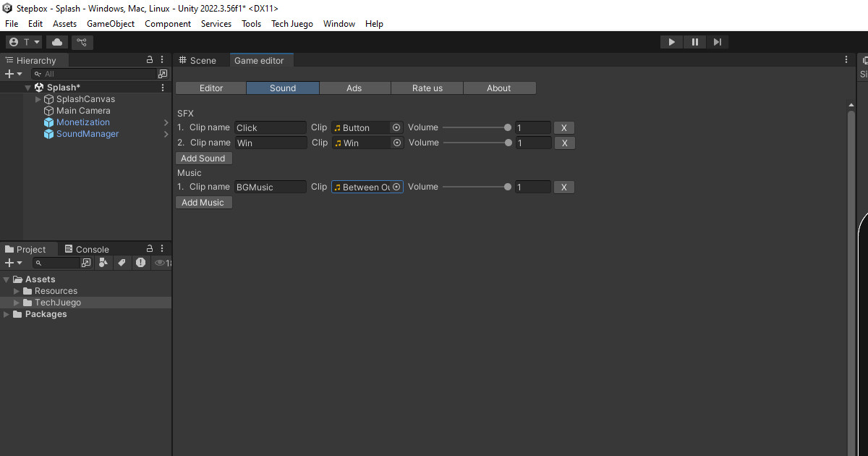Open the version control branch icon

(82, 42)
